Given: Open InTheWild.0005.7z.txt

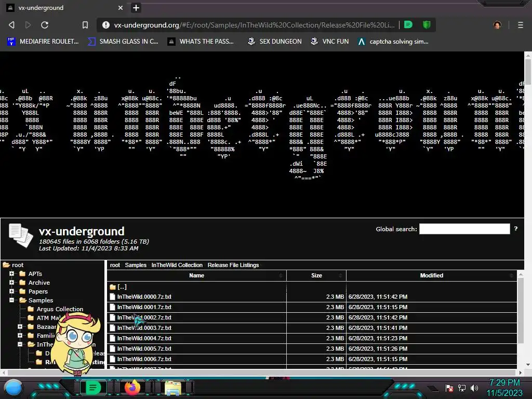Looking at the screenshot, I should (144, 349).
